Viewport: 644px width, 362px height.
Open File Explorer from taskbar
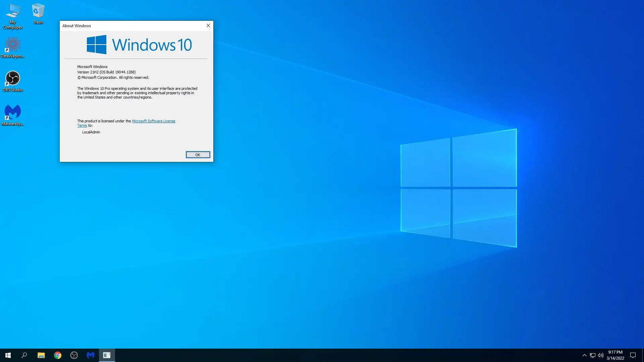41,355
